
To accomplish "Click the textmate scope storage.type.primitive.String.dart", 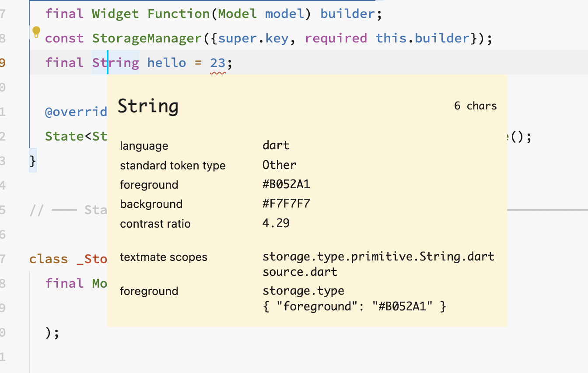I will point(378,257).
